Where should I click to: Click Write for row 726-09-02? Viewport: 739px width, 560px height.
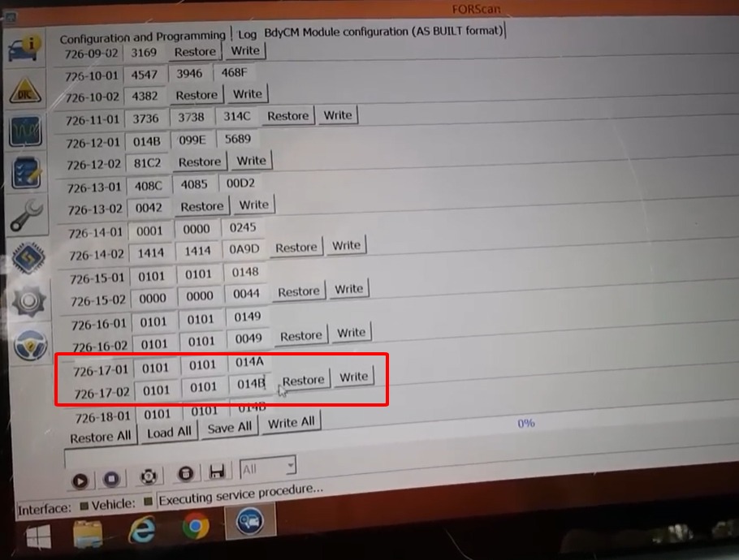click(x=245, y=50)
